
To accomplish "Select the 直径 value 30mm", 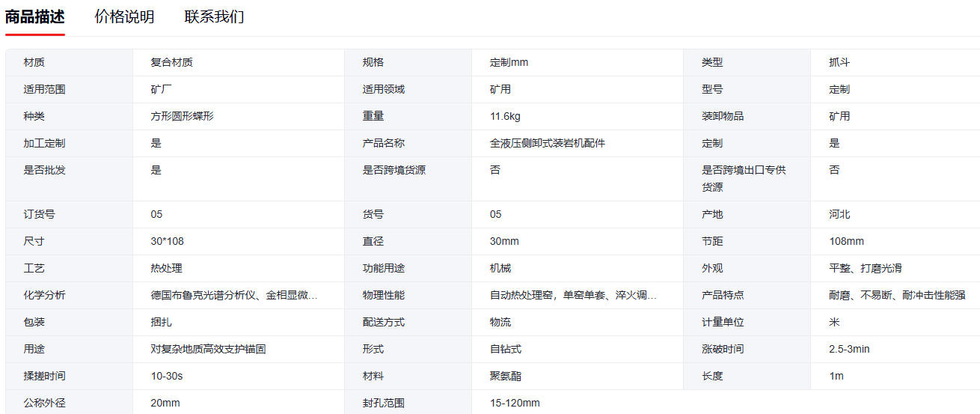I will pos(504,241).
